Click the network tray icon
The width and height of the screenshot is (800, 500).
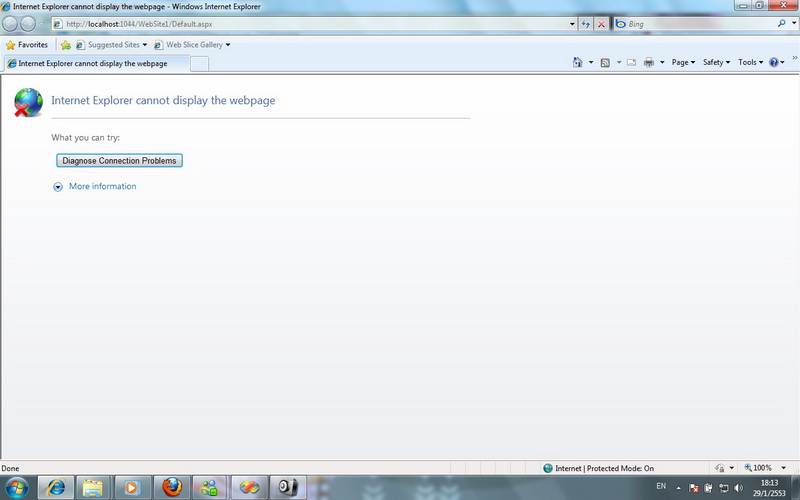point(723,488)
